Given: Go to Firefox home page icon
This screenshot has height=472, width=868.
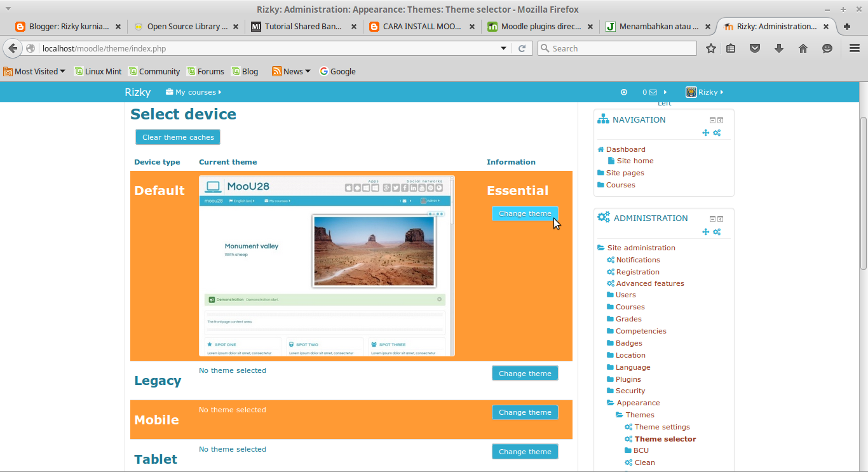Looking at the screenshot, I should coord(803,48).
